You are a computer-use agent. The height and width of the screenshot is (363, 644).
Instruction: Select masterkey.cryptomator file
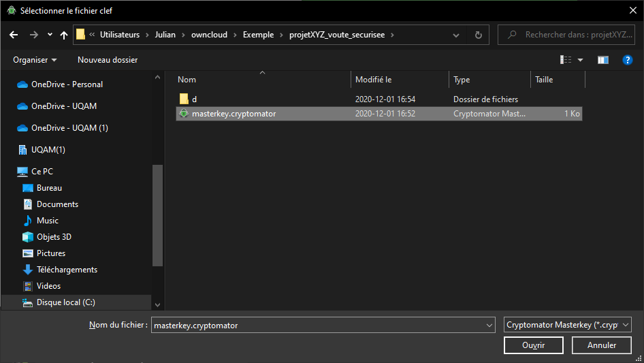point(379,114)
